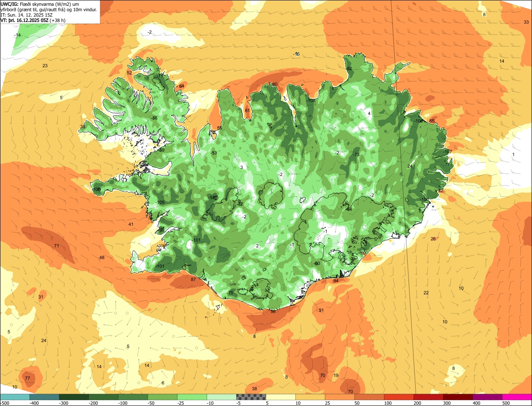Pick the purple legend swatch labeled 400
The height and width of the screenshot is (406, 532).
tap(488, 397)
